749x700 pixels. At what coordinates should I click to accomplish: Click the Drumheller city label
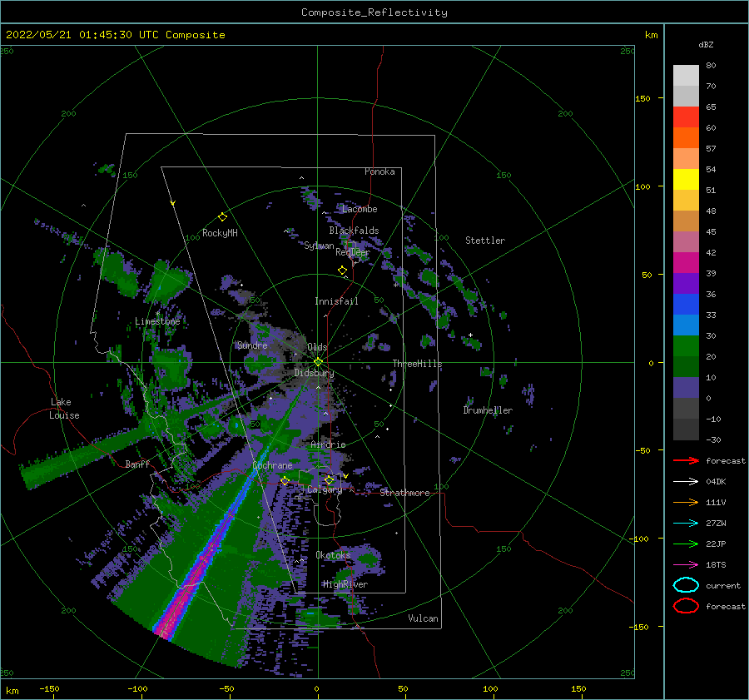click(487, 410)
